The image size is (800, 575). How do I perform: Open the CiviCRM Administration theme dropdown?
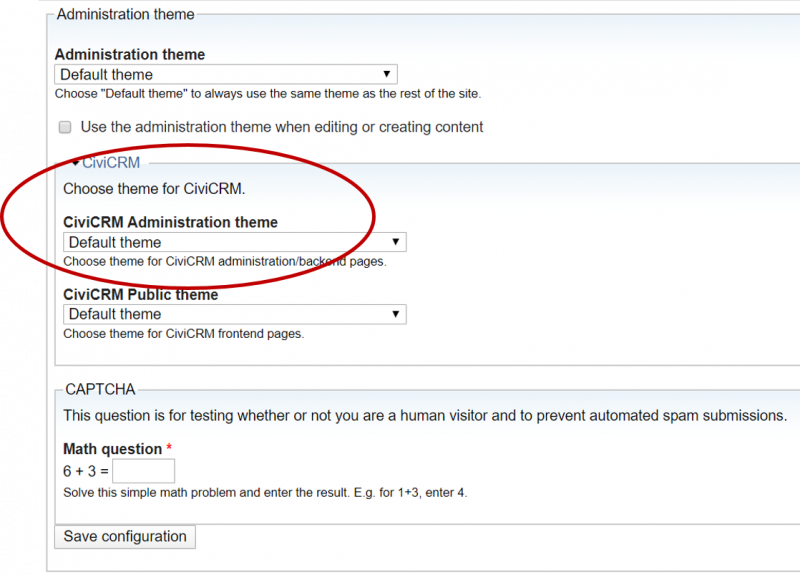235,242
